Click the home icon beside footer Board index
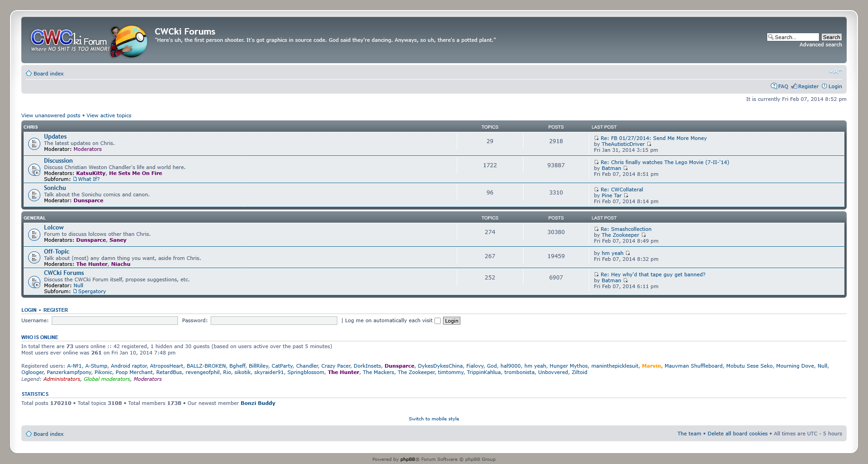The width and height of the screenshot is (868, 464). [29, 434]
